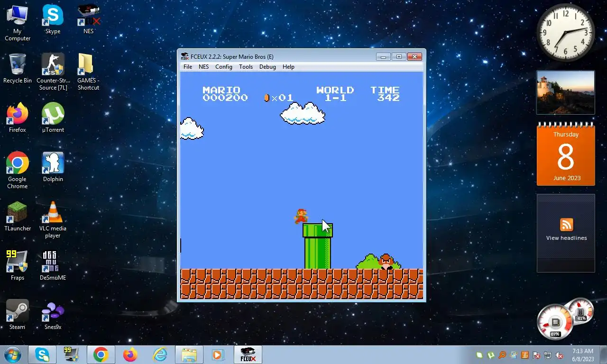
Task: Click the network tray icon
Action: 548,355
